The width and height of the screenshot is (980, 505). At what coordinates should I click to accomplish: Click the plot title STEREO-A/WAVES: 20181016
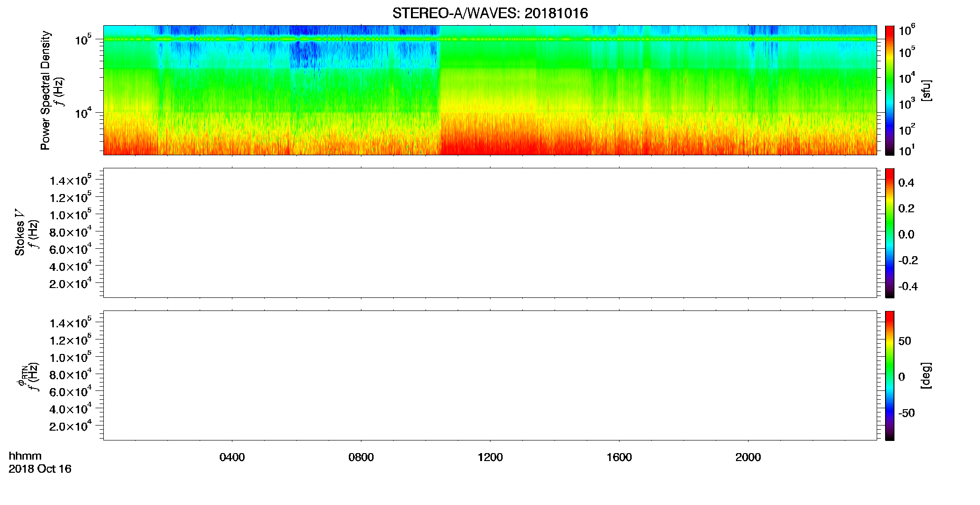pos(490,13)
